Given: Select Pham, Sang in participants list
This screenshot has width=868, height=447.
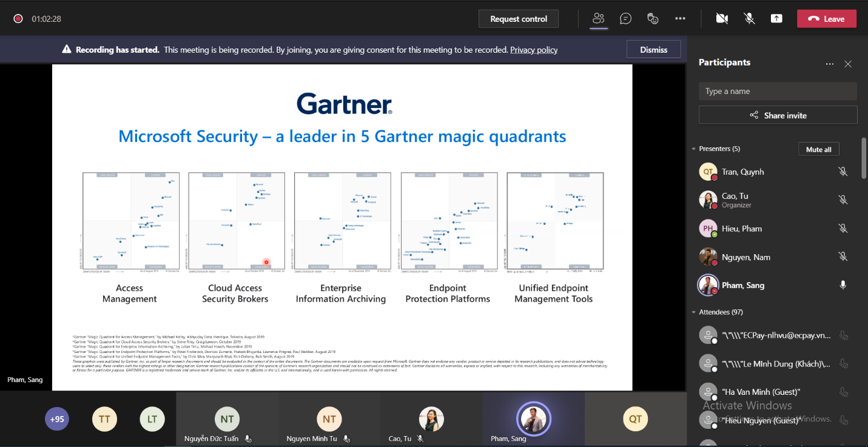Looking at the screenshot, I should 775,285.
